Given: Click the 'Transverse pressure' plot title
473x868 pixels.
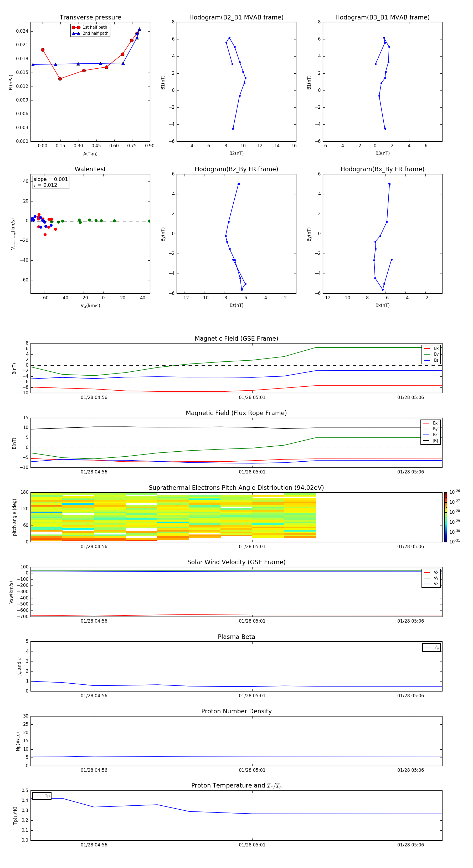Looking at the screenshot, I should click(90, 18).
